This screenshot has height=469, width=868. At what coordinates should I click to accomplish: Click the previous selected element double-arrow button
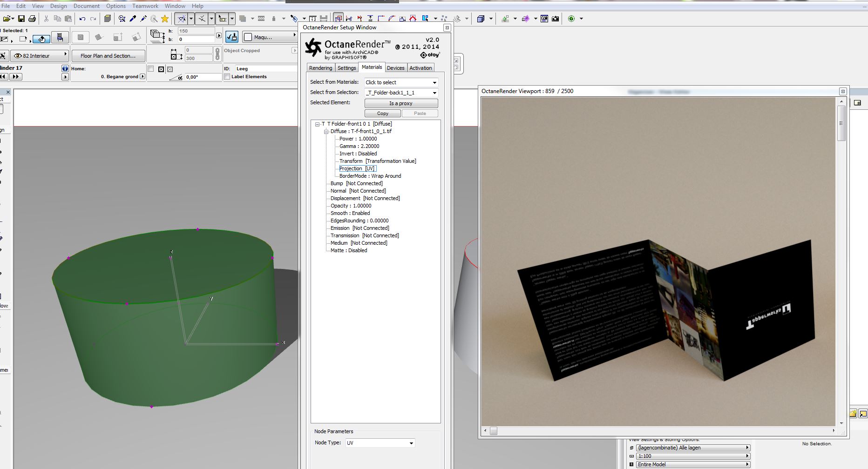[x=4, y=76]
